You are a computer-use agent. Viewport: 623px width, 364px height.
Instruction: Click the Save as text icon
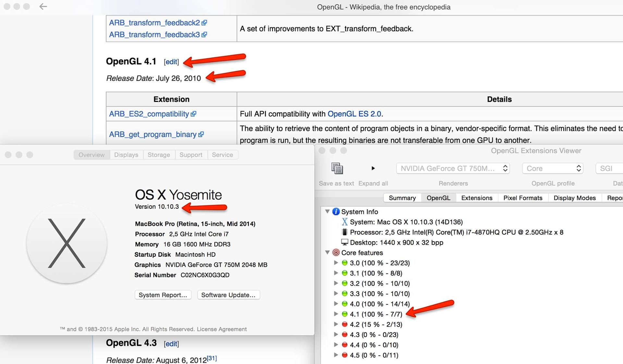point(337,169)
